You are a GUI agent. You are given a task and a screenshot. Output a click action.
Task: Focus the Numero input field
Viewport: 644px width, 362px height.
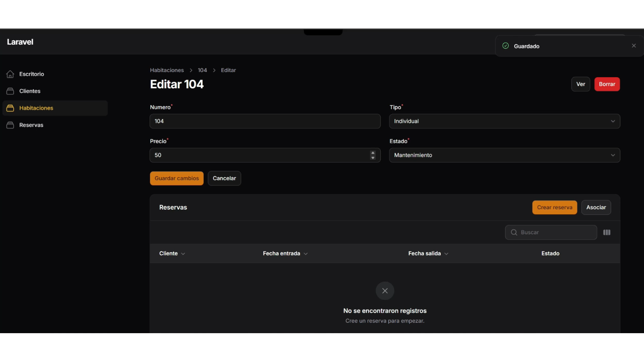click(265, 121)
